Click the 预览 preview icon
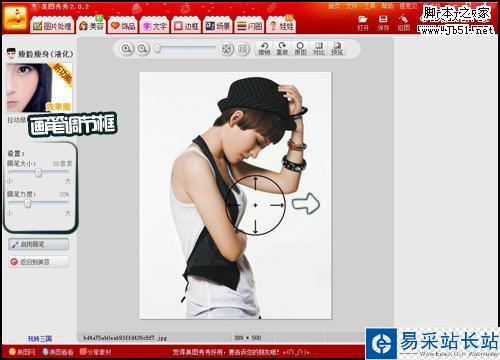 coord(337,49)
